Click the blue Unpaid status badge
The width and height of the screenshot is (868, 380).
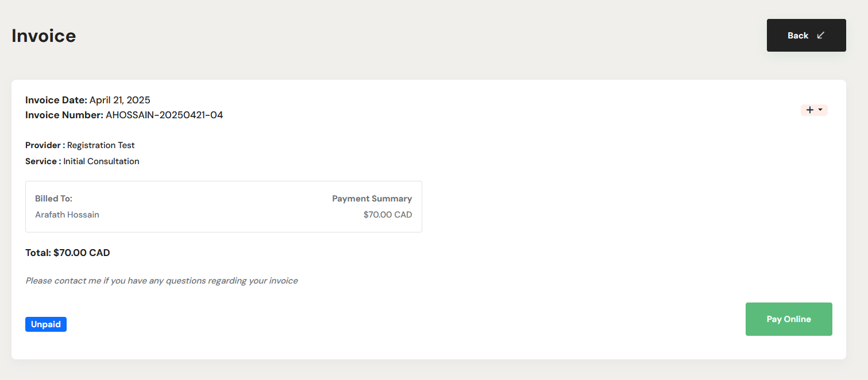[x=46, y=324]
